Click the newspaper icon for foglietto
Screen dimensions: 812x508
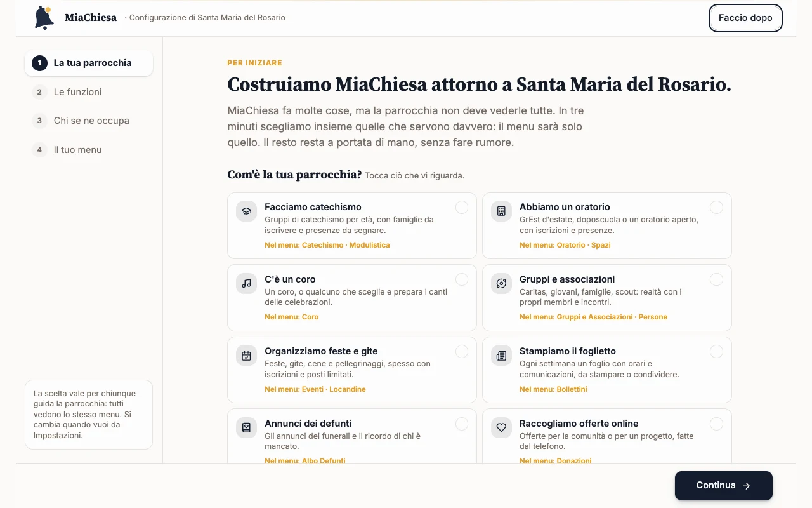[501, 356]
